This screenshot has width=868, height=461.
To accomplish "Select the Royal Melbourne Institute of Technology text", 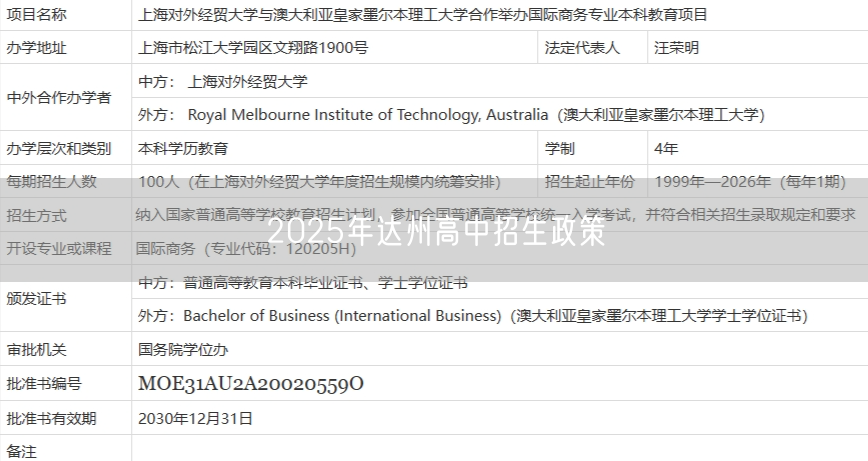I will pos(368,115).
